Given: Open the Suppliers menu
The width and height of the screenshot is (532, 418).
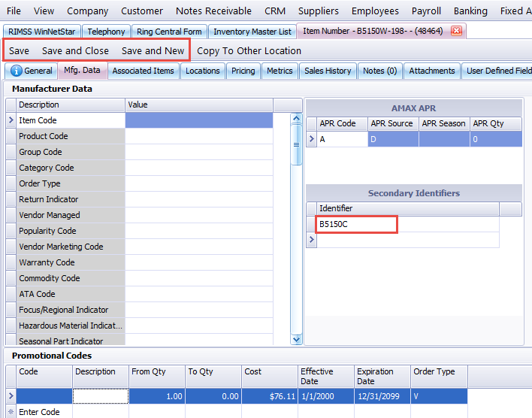Looking at the screenshot, I should (319, 11).
